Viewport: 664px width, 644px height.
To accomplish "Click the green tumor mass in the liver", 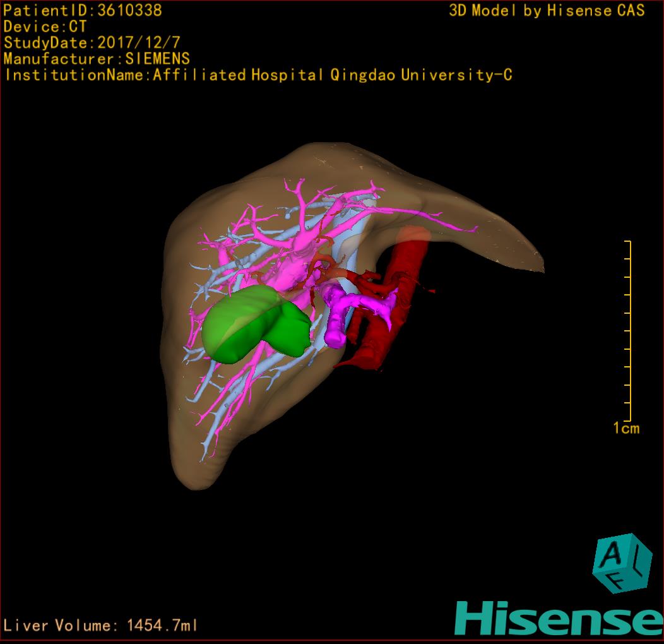I will tap(257, 324).
